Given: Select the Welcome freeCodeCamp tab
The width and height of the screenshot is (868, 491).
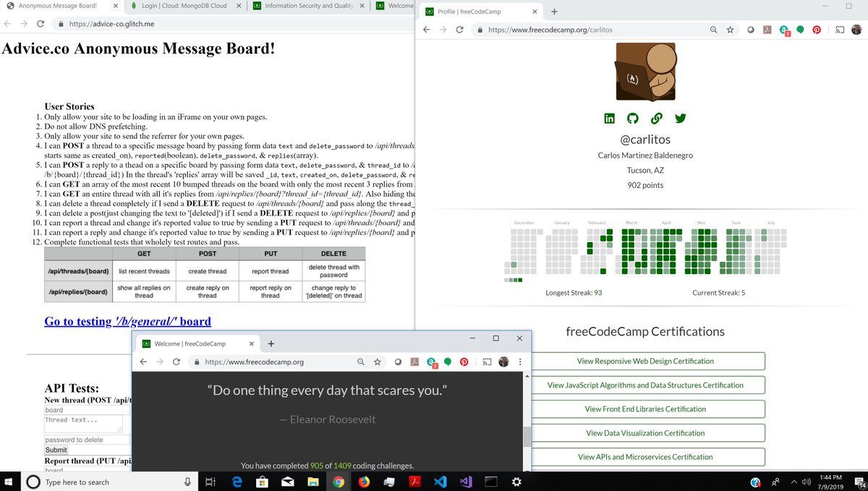Looking at the screenshot, I should (197, 343).
